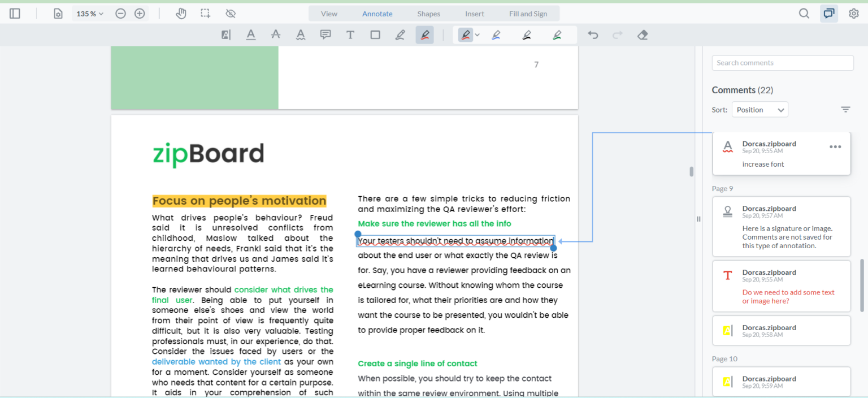Undo the last annotation
This screenshot has width=868, height=398.
[x=592, y=34]
